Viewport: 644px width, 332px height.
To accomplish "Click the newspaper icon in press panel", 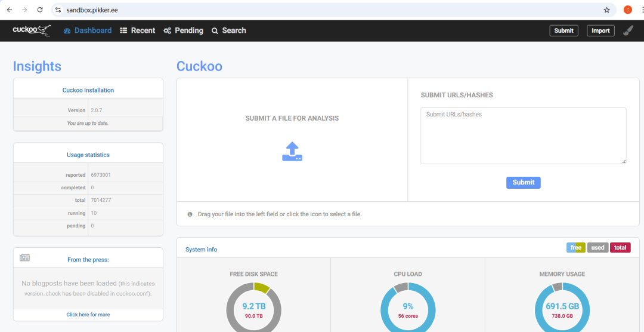I will tap(24, 258).
